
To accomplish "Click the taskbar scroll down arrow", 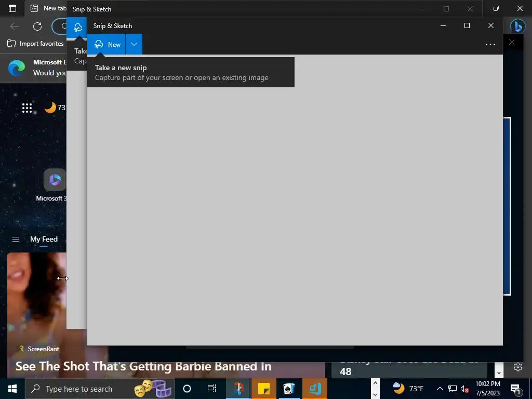I will [375, 394].
